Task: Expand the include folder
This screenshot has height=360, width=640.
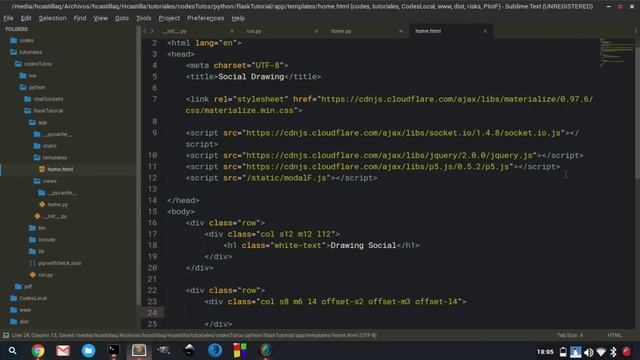Action: 42,240
